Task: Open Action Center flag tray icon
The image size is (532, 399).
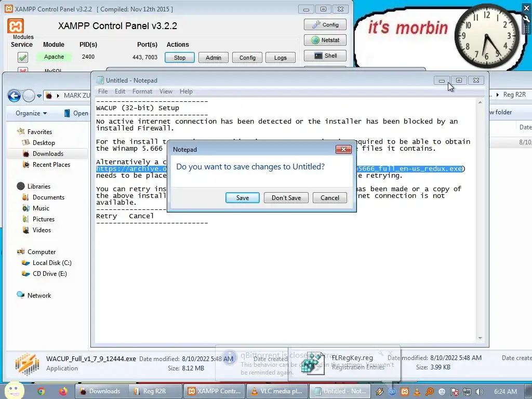Action: click(454, 392)
